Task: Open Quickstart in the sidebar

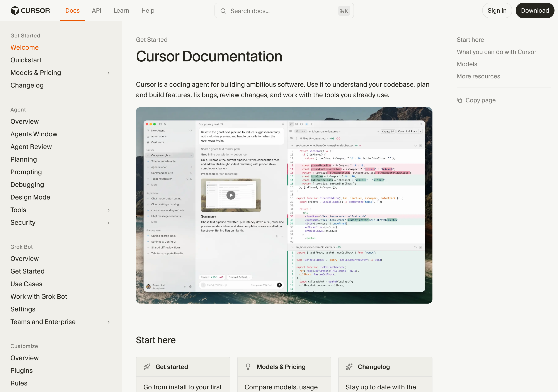Action: click(26, 60)
